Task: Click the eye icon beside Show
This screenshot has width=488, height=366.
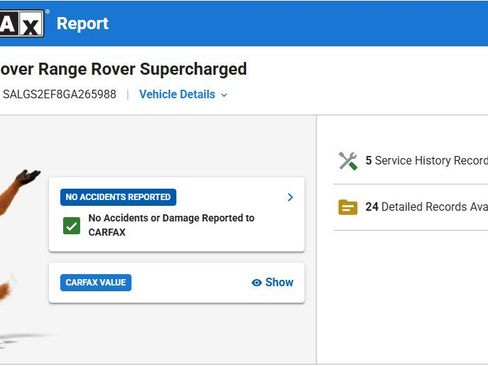Action: [256, 283]
